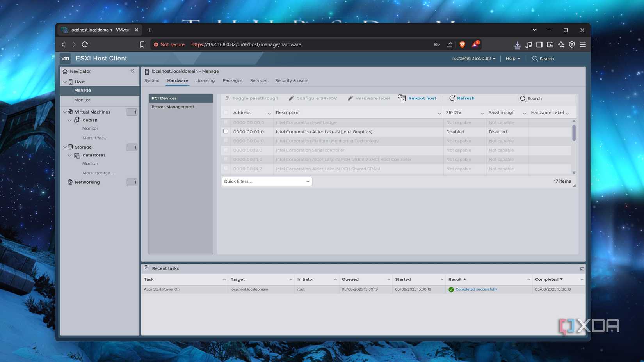
Task: Open the Quick filters dropdown
Action: 267,181
